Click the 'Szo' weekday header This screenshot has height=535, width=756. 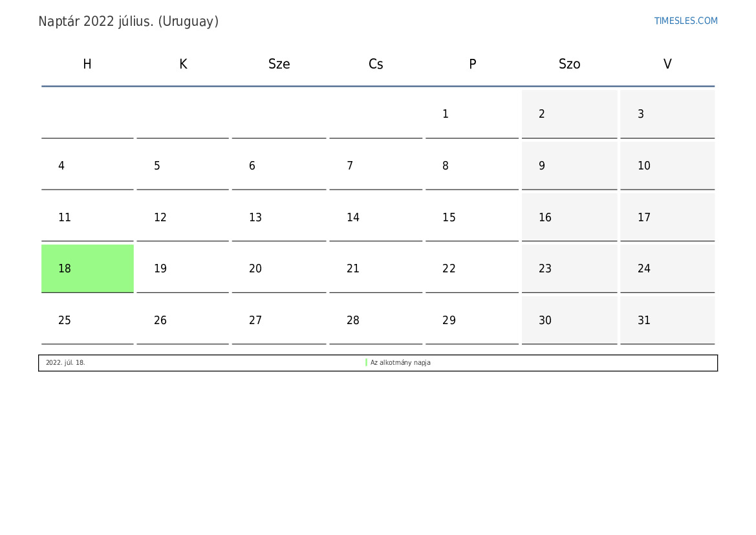click(x=569, y=63)
